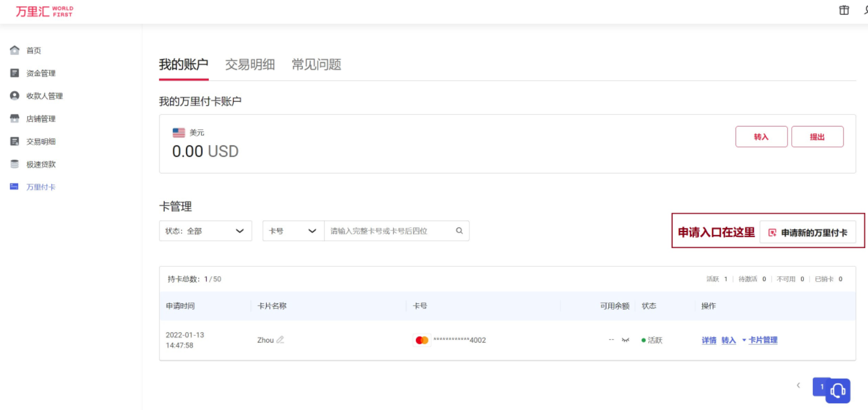The height and width of the screenshot is (410, 868).
Task: Click the 申请时间 column header
Action: pos(180,306)
